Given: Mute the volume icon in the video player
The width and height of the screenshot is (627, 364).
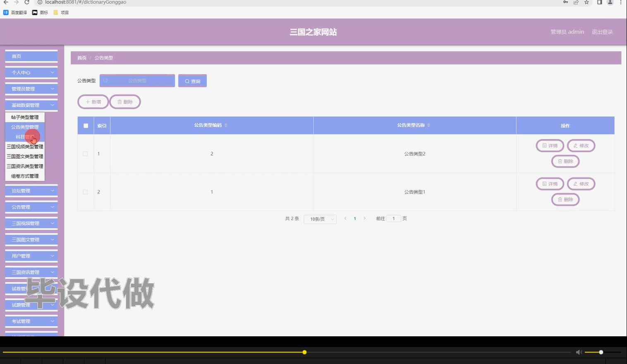Looking at the screenshot, I should pos(579,352).
